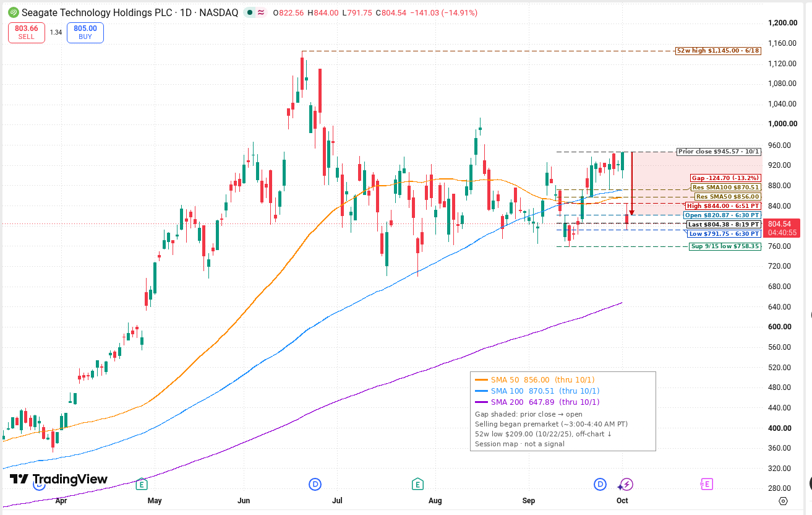
Task: Click the 'Low $791.75 · 6:30 PT' label
Action: [724, 233]
